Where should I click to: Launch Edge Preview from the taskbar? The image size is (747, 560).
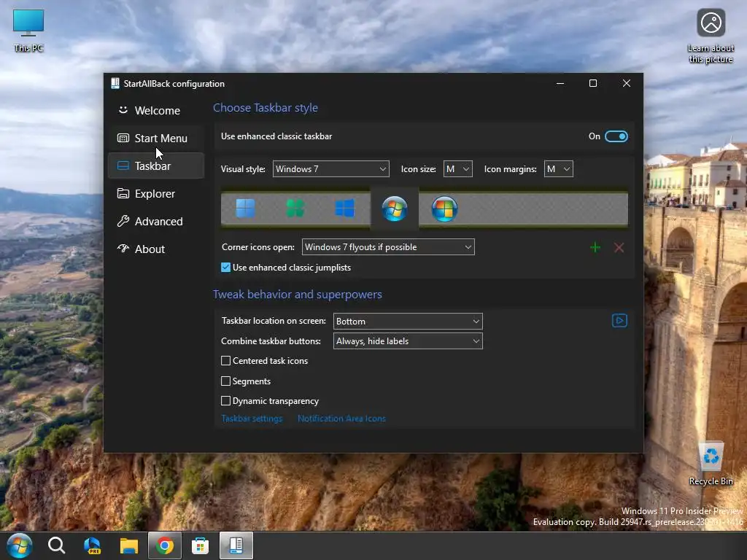click(x=92, y=545)
